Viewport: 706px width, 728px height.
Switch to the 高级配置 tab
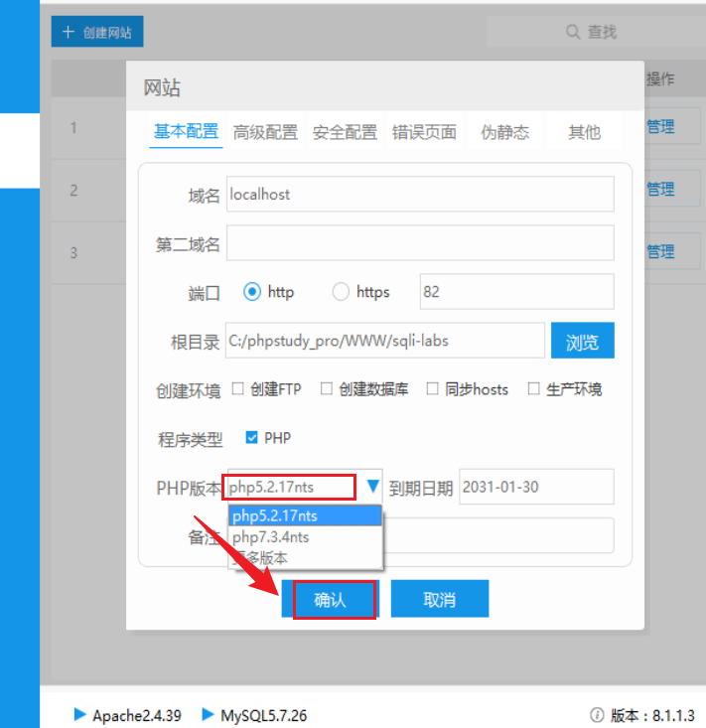pyautogui.click(x=265, y=132)
